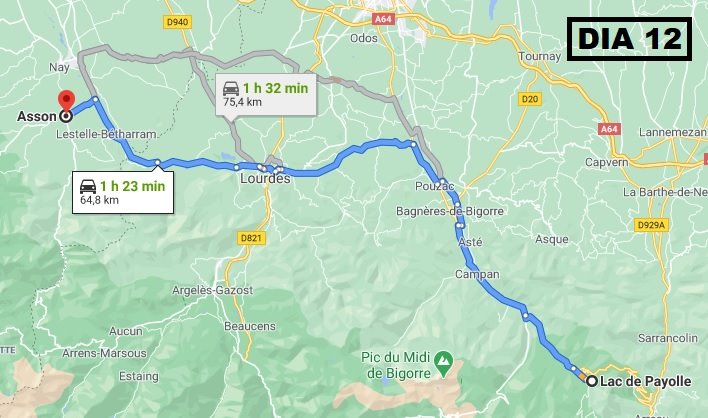Viewport: 708px width, 418px height.
Task: Click the Tournay town label
Action: 540,56
